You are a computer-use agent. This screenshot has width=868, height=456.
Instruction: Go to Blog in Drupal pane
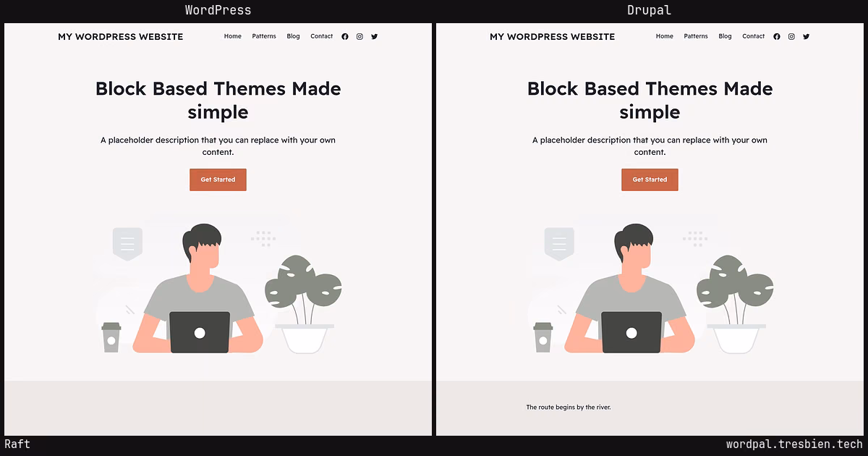point(725,36)
